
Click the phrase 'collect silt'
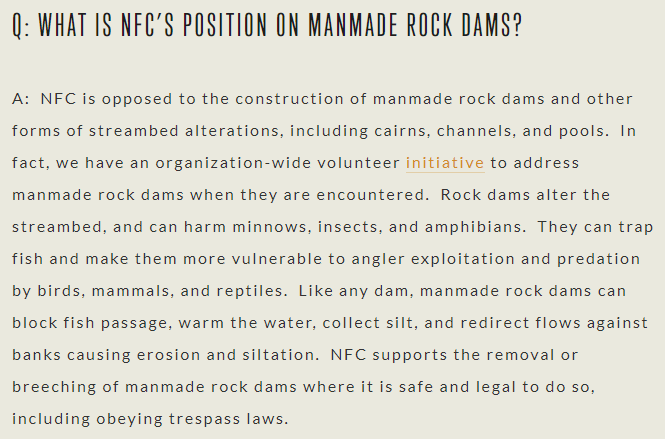[x=368, y=323]
